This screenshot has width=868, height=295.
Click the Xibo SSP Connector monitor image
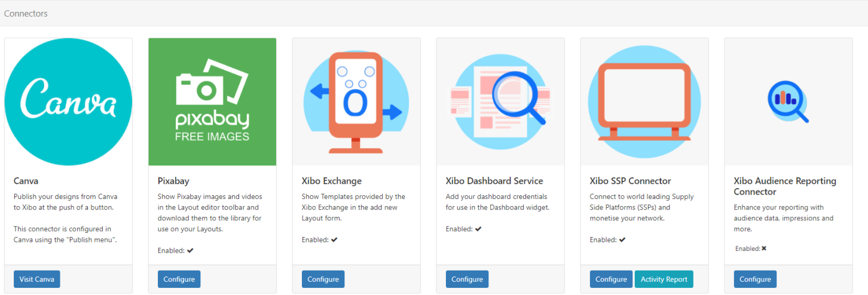(644, 102)
